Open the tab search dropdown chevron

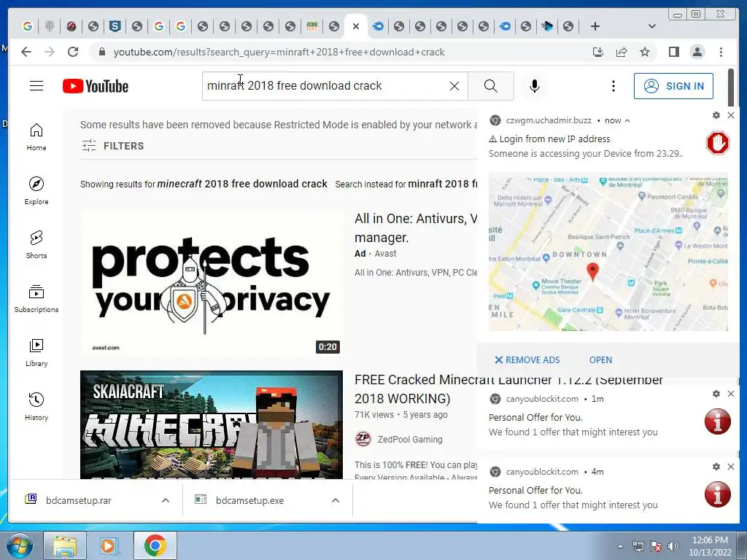point(651,26)
